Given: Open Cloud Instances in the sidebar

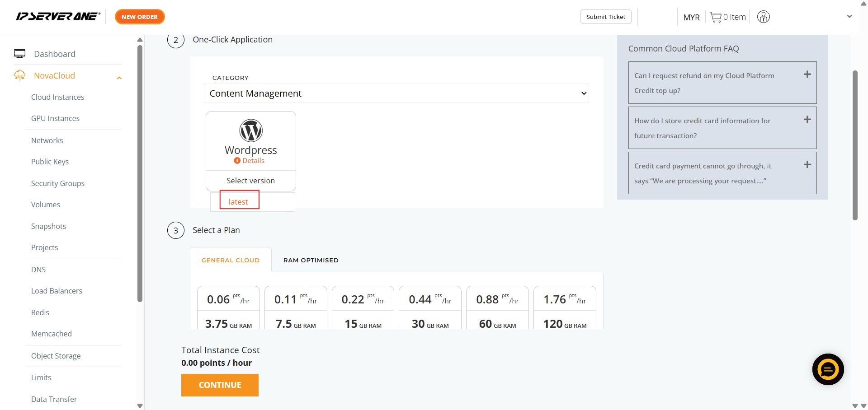Looking at the screenshot, I should [x=57, y=97].
